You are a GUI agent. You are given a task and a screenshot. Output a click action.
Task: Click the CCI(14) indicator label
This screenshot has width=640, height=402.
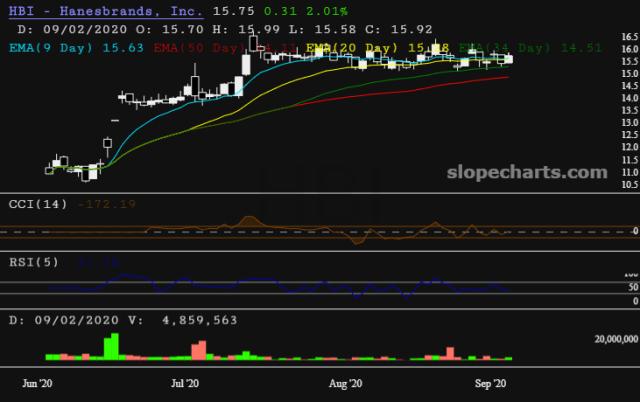[x=41, y=203]
